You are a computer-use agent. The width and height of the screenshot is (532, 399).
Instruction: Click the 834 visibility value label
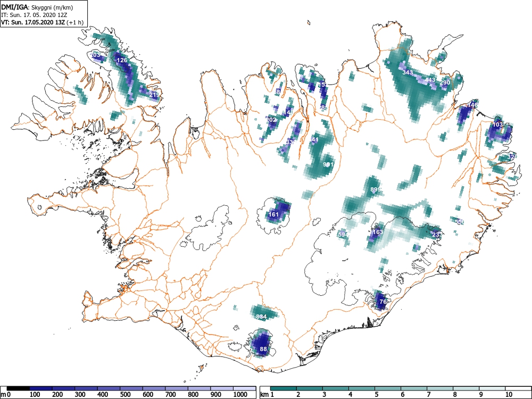261,317
